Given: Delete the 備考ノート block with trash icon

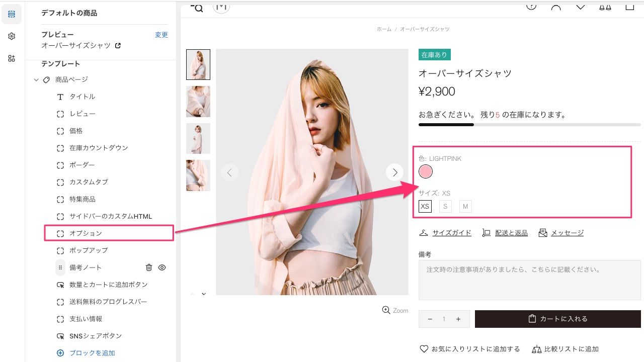Looking at the screenshot, I should [149, 267].
